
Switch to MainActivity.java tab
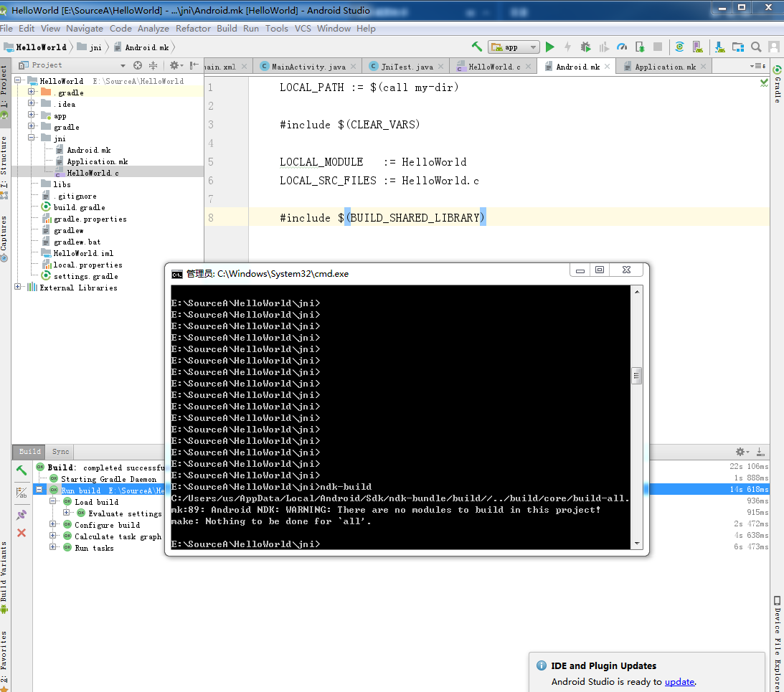(x=308, y=67)
